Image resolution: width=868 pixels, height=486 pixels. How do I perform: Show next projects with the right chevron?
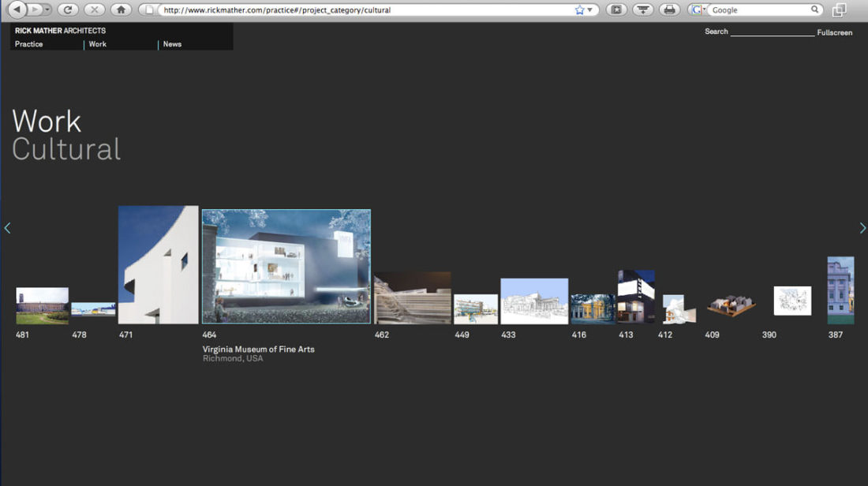[862, 228]
